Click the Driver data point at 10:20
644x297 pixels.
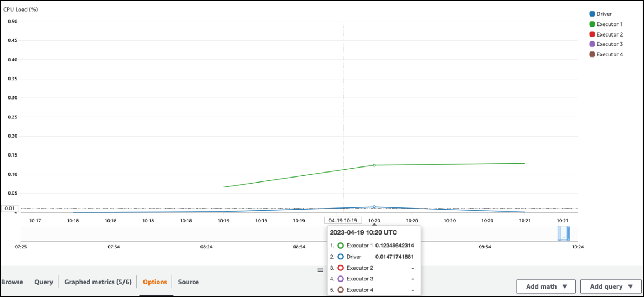point(374,207)
